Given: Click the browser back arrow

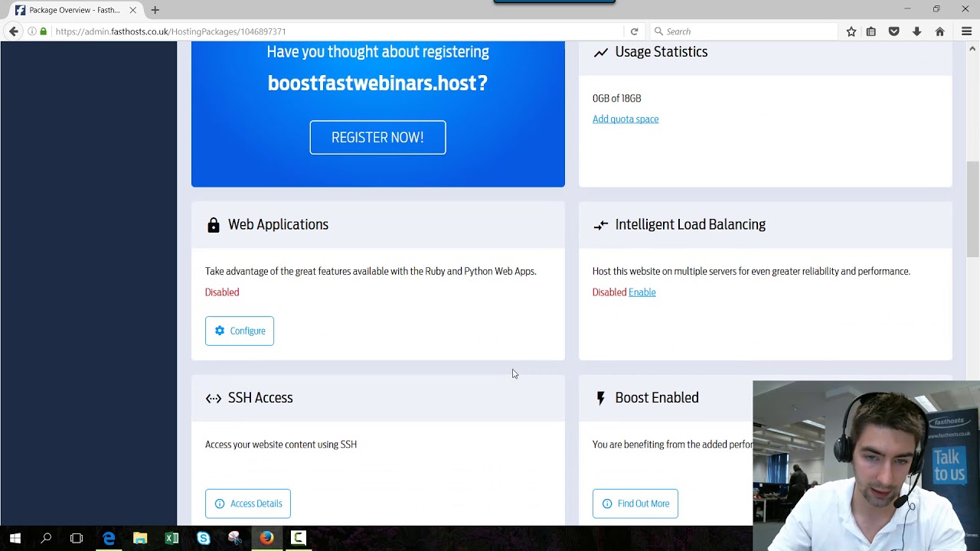Looking at the screenshot, I should point(14,31).
